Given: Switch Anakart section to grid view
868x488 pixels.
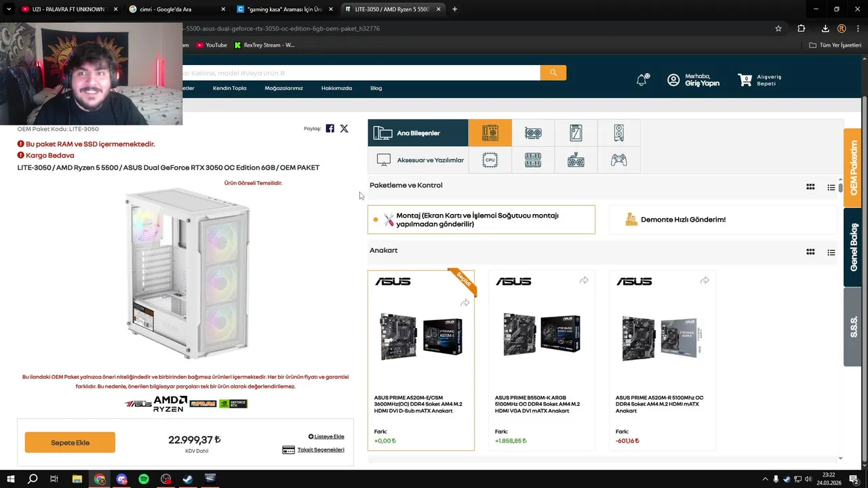Looking at the screenshot, I should (x=810, y=252).
